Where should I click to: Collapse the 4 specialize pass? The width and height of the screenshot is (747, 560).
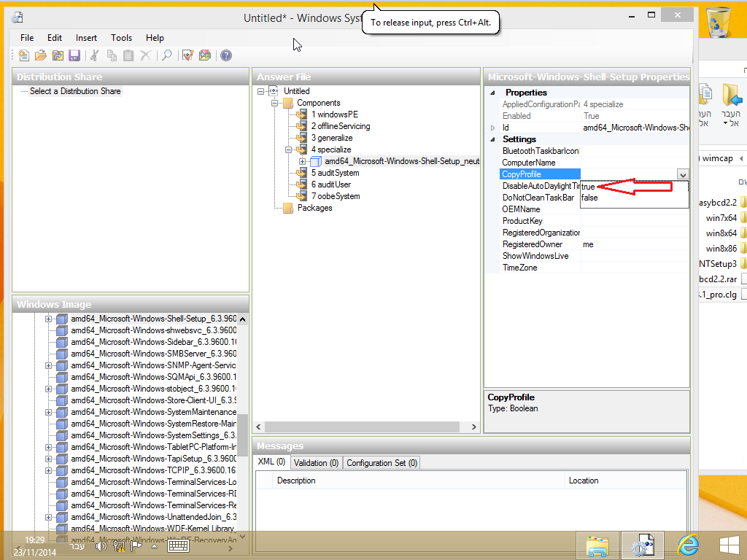tap(288, 149)
